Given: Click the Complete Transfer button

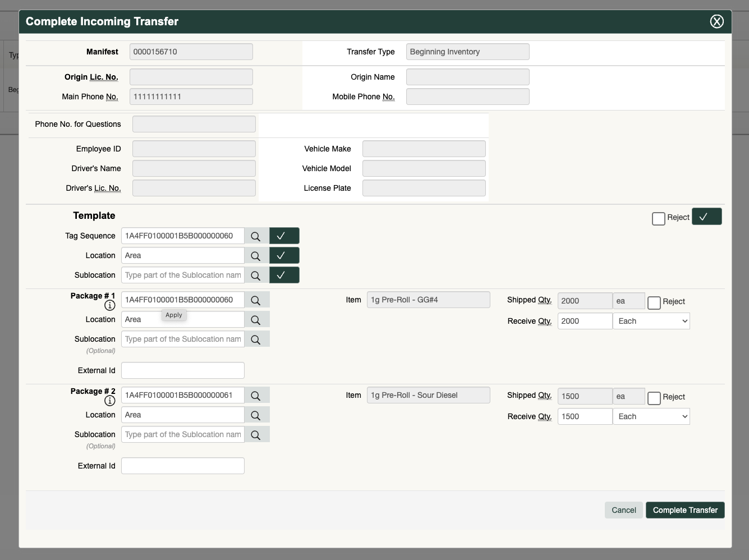Looking at the screenshot, I should click(685, 510).
